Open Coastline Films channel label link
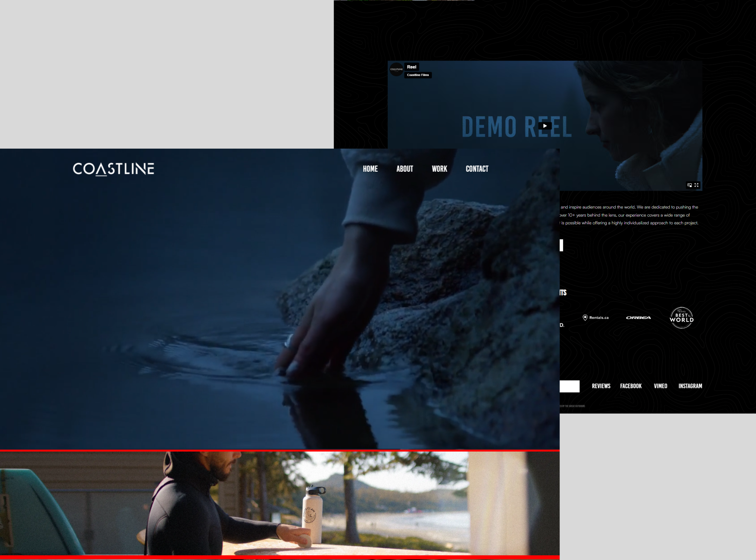This screenshot has width=756, height=560. [x=418, y=75]
